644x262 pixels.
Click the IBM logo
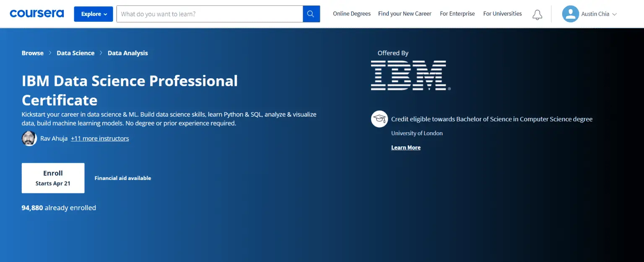410,75
